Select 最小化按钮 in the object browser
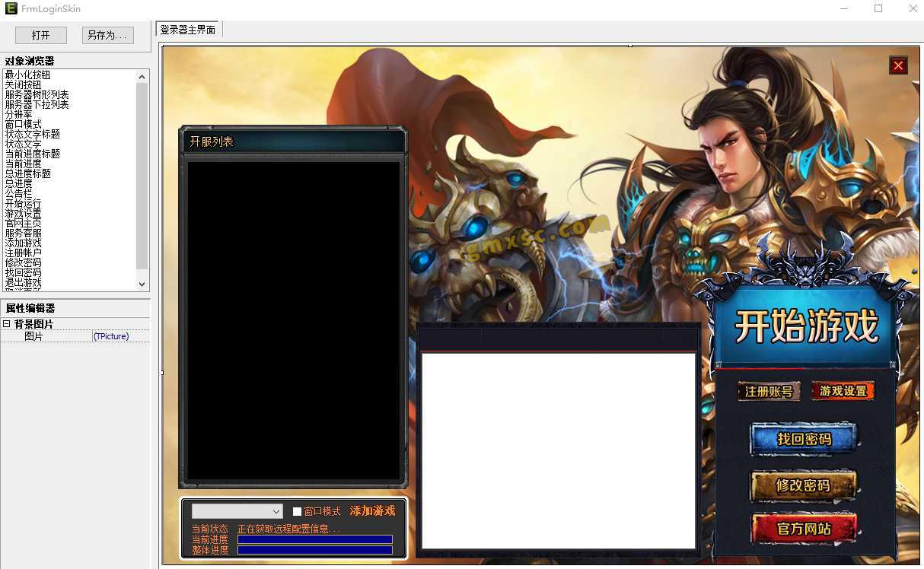Image resolution: width=924 pixels, height=569 pixels. click(x=27, y=75)
